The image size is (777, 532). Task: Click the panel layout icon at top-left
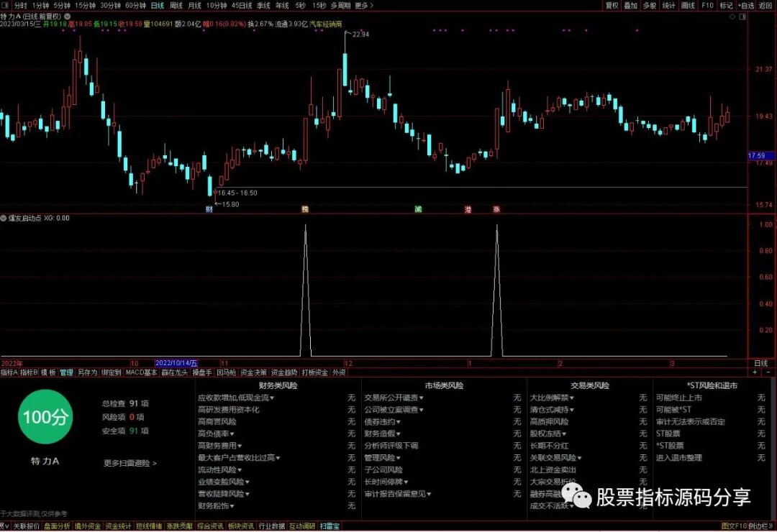5,6
